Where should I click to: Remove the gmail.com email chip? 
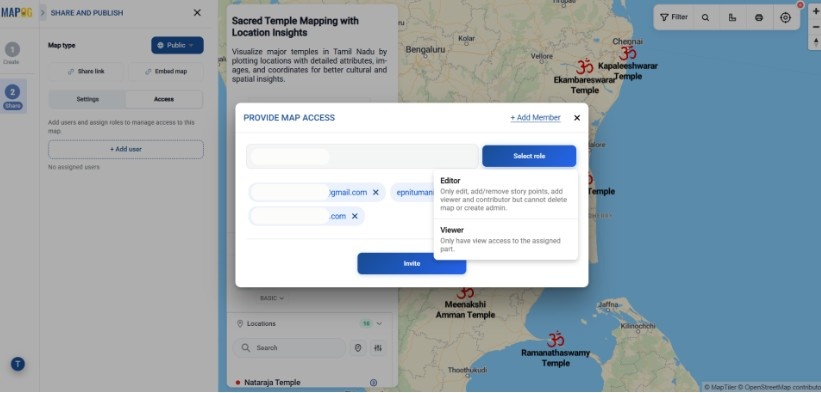[375, 193]
